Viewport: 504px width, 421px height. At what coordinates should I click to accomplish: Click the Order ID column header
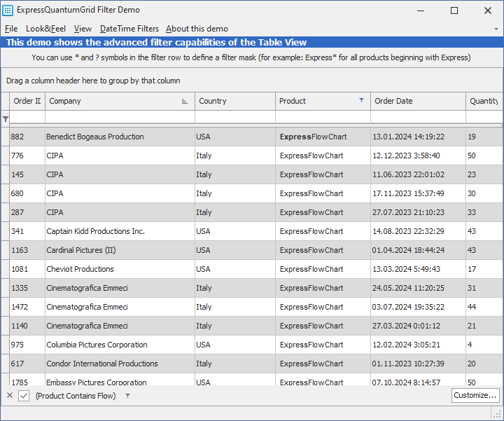point(27,101)
